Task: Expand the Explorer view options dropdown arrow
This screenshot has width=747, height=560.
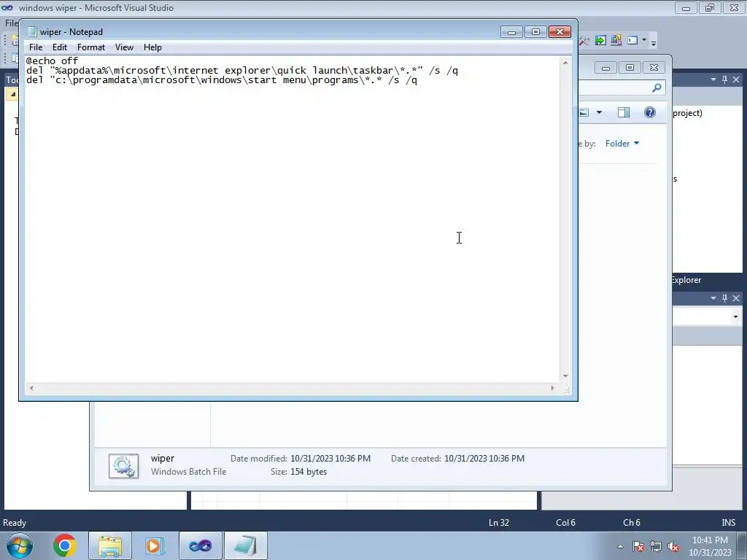Action: 600,112
